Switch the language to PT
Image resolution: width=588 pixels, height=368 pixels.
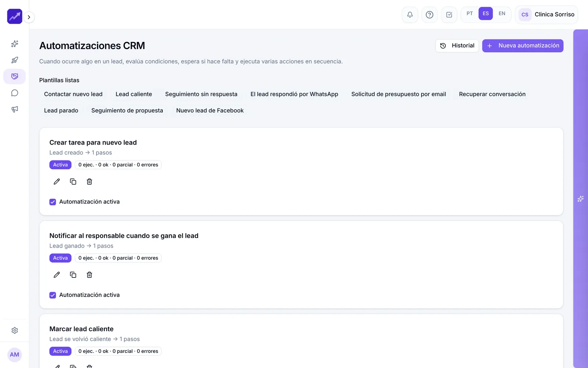point(470,14)
